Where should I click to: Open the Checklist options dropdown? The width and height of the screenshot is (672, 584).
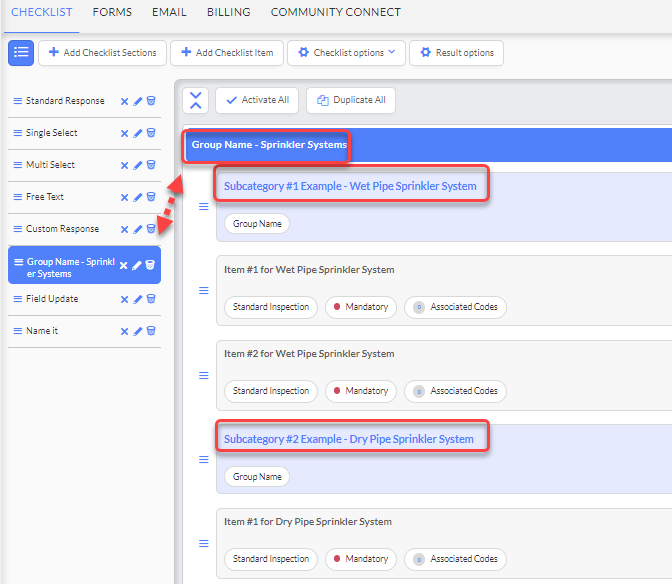(x=346, y=53)
